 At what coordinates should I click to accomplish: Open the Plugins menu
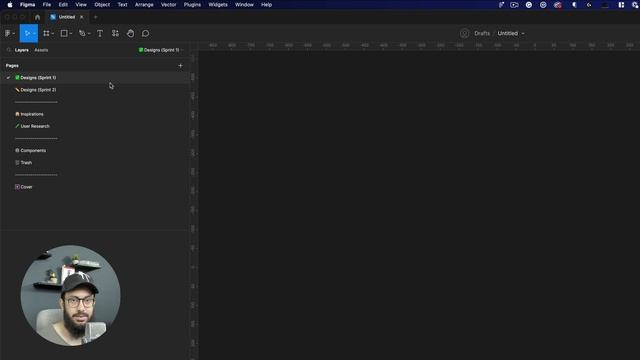(x=192, y=5)
